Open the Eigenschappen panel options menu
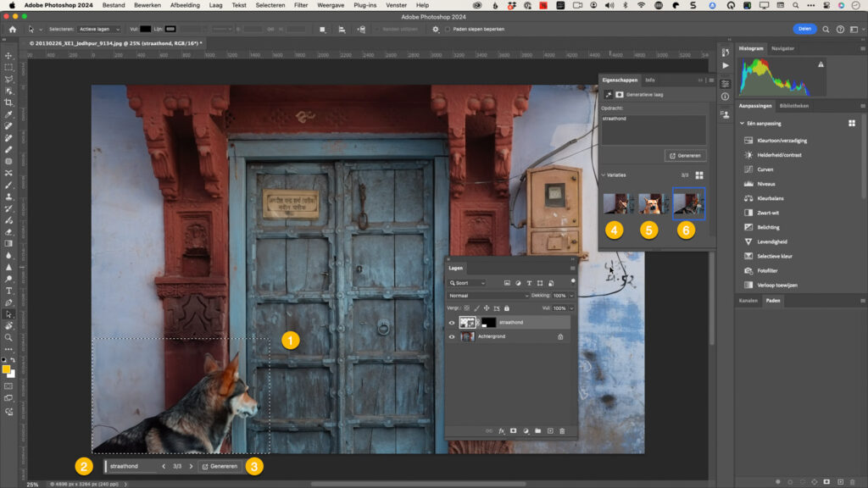The width and height of the screenshot is (868, 488). (x=711, y=80)
